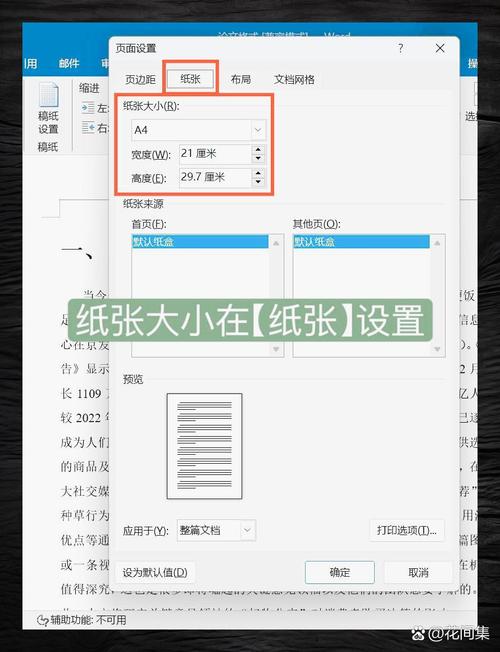Confirm with the 确定 button
The width and height of the screenshot is (500, 652).
coord(339,573)
